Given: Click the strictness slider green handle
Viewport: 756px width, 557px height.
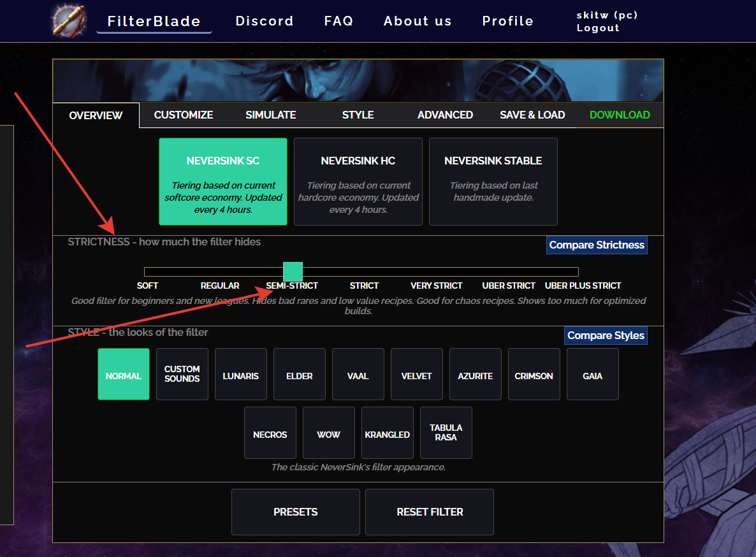Looking at the screenshot, I should tap(293, 271).
